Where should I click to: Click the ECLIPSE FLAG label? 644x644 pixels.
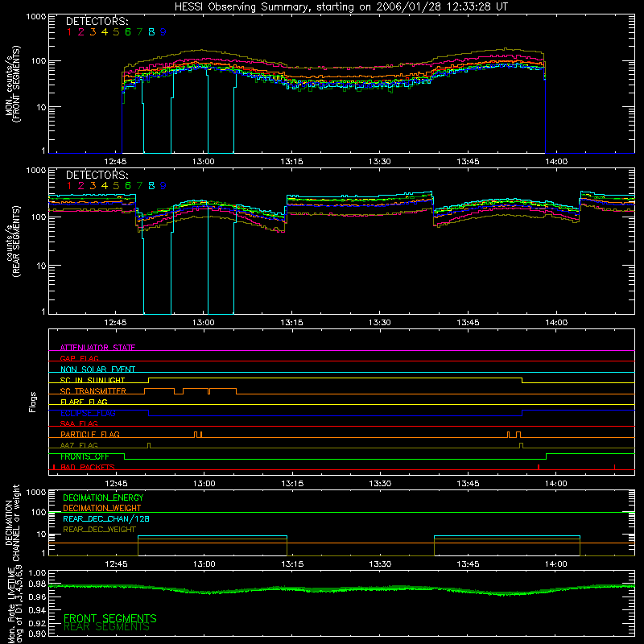[x=88, y=413]
